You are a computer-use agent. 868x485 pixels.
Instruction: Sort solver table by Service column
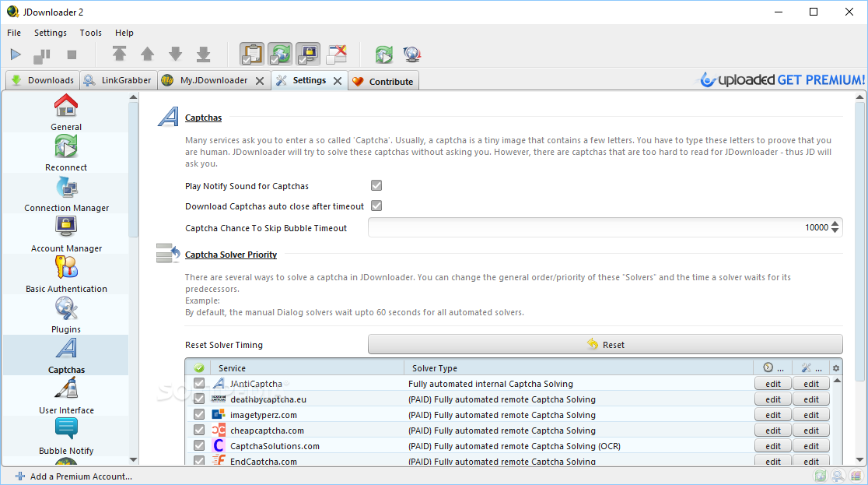308,368
